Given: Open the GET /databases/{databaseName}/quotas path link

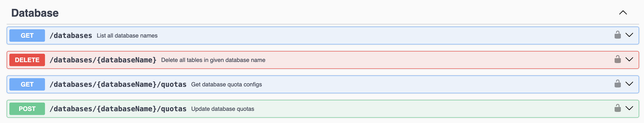Looking at the screenshot, I should point(118,85).
